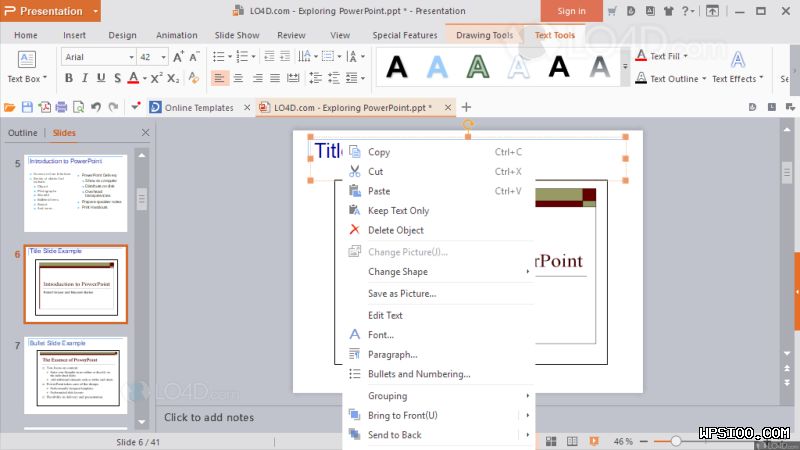Toggle underline text formatting
Screen dimensions: 800x450
pyautogui.click(x=100, y=78)
